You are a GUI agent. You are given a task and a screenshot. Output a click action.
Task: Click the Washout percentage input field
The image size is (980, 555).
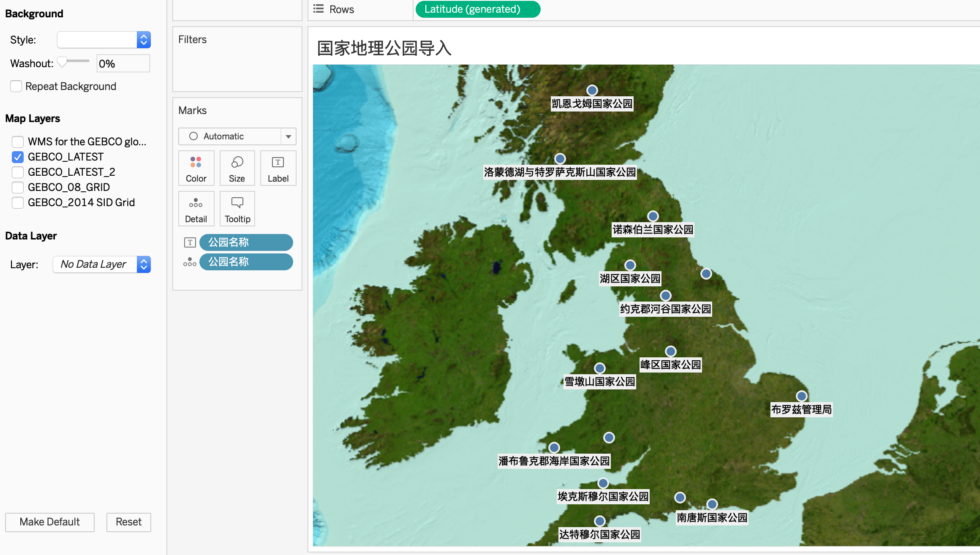tap(123, 63)
